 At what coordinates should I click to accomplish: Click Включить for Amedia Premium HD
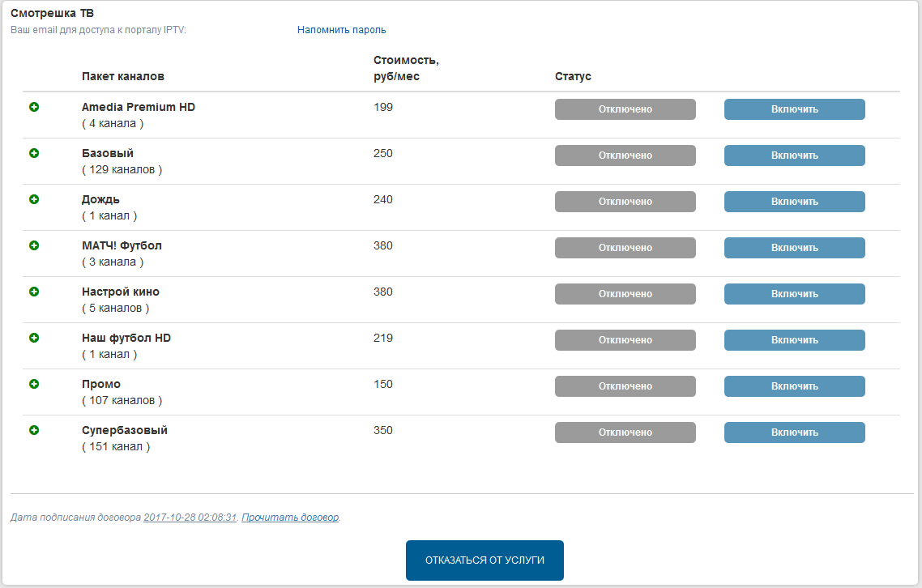click(x=795, y=109)
